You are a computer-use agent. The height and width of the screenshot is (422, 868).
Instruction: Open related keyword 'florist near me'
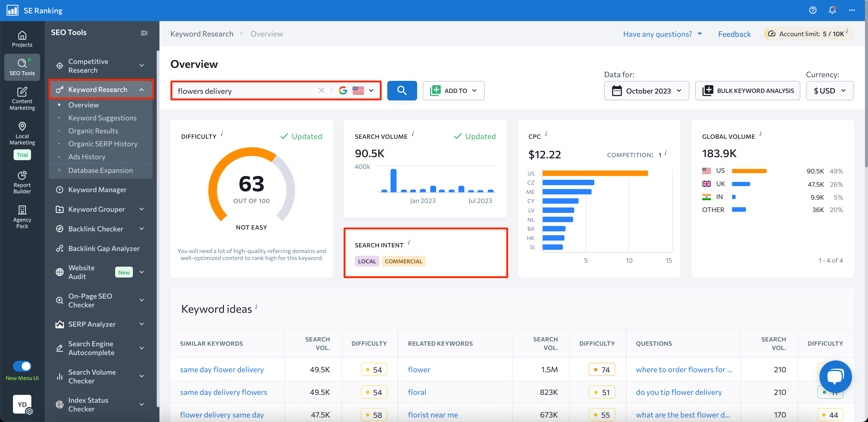pos(433,414)
